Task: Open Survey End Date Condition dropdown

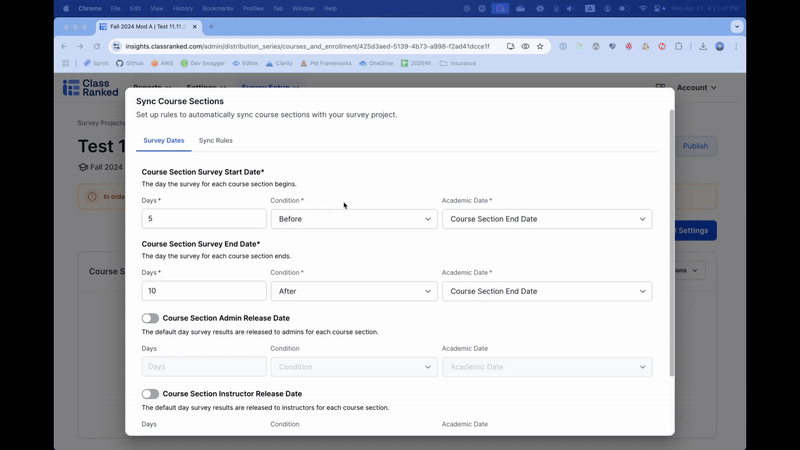Action: 353,291
